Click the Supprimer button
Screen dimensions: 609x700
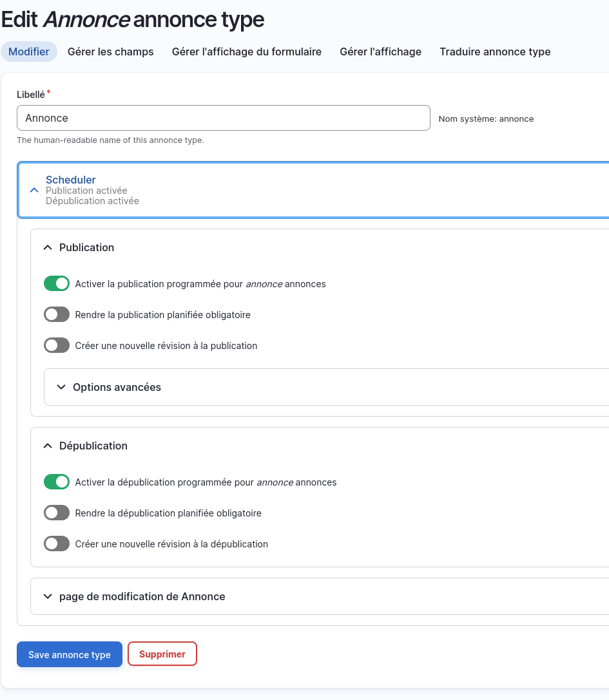coord(162,654)
